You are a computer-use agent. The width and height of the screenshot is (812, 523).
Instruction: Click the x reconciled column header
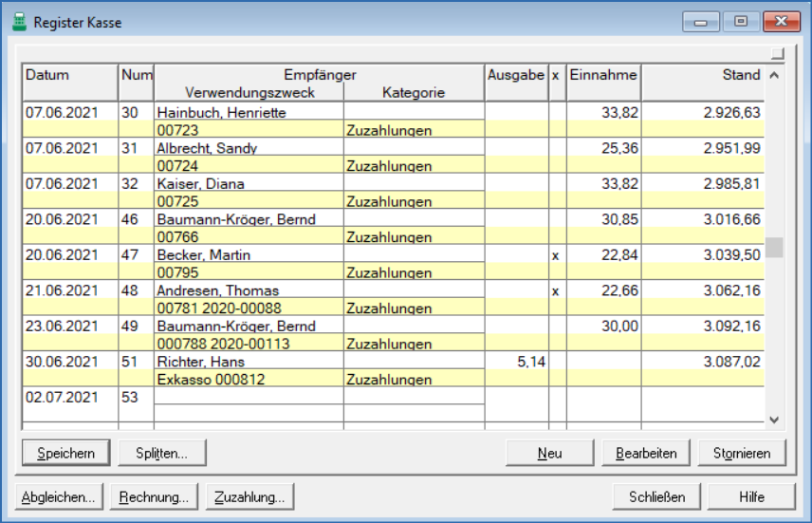coord(557,83)
